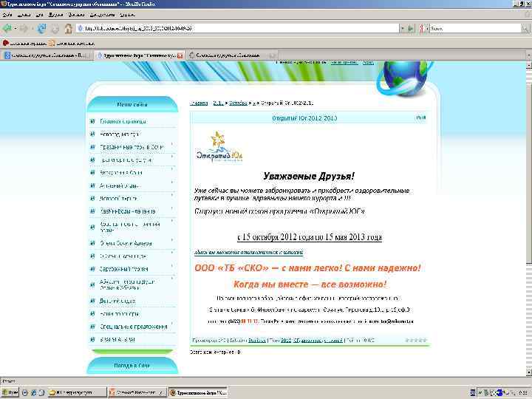
Task: Expand submenu arrow on Специальные предложения
Action: coord(172,324)
